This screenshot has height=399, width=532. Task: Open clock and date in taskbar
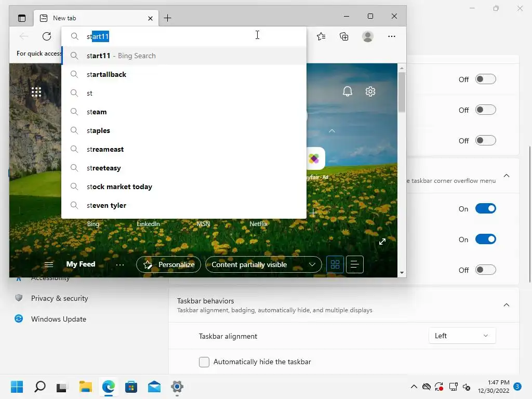point(494,387)
